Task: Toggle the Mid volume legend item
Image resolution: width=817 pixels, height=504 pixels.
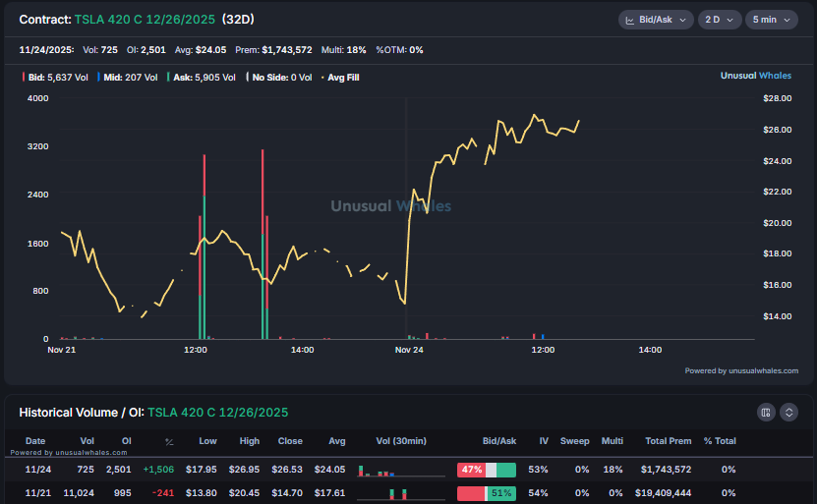Action: 128,78
